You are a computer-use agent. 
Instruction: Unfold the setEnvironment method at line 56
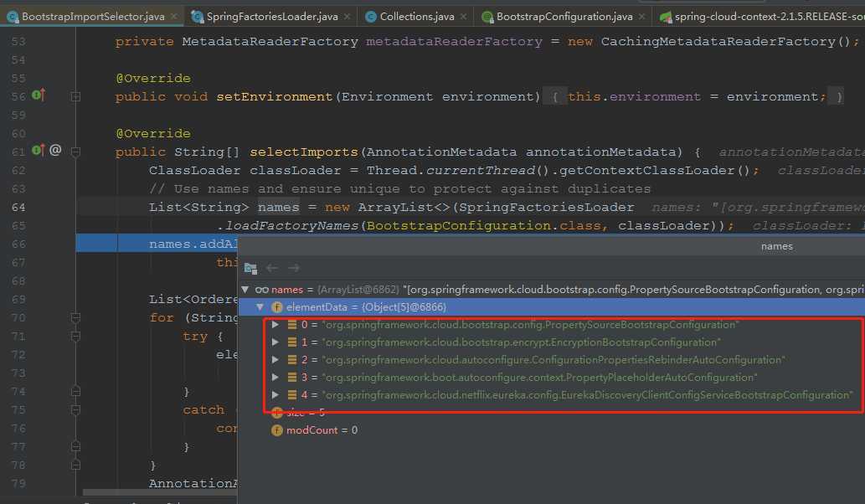pos(75,97)
